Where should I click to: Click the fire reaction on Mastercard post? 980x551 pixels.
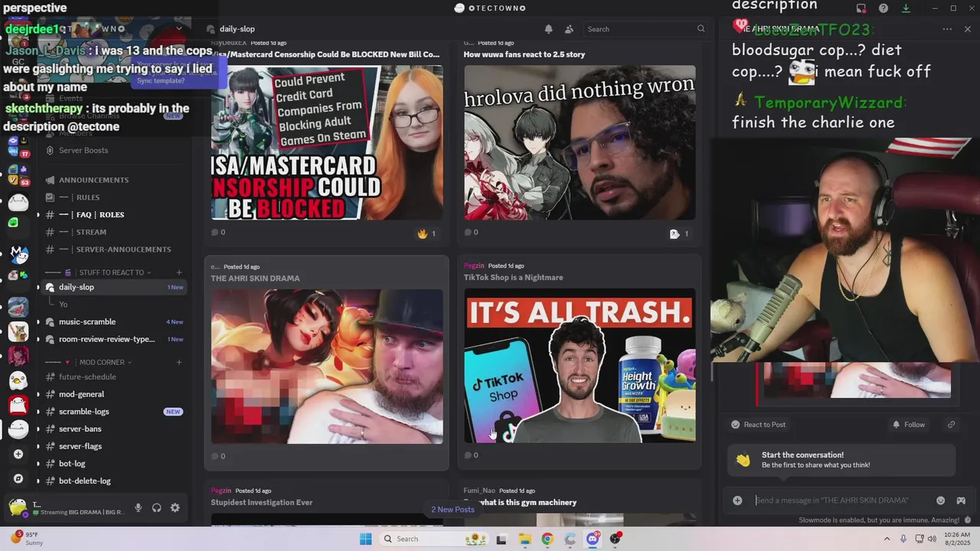(426, 233)
